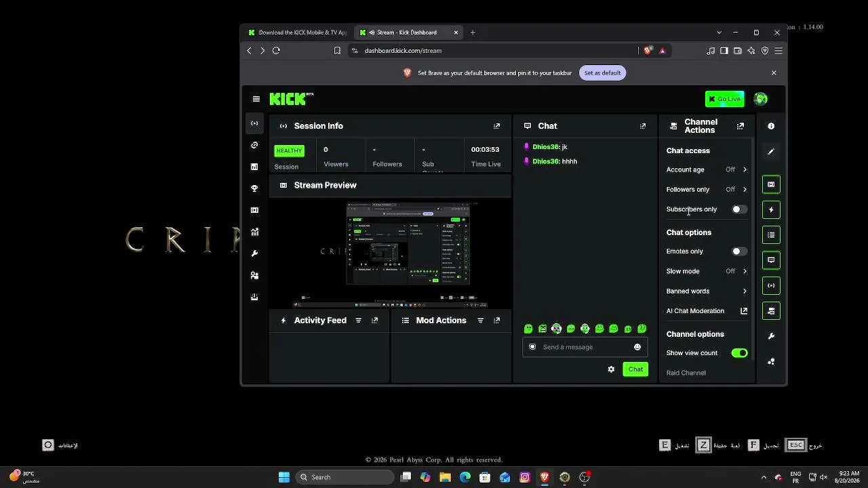
Task: Open the browser tab search dropdown
Action: (719, 33)
